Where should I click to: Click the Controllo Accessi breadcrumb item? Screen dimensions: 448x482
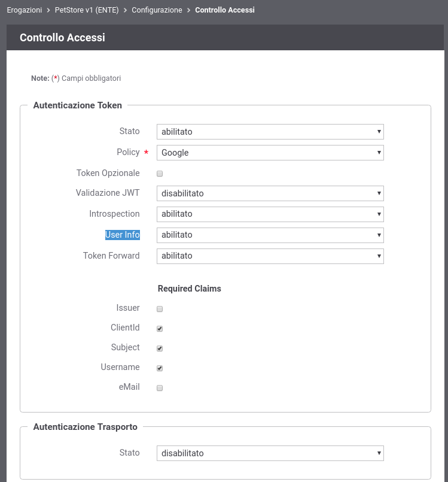click(225, 10)
